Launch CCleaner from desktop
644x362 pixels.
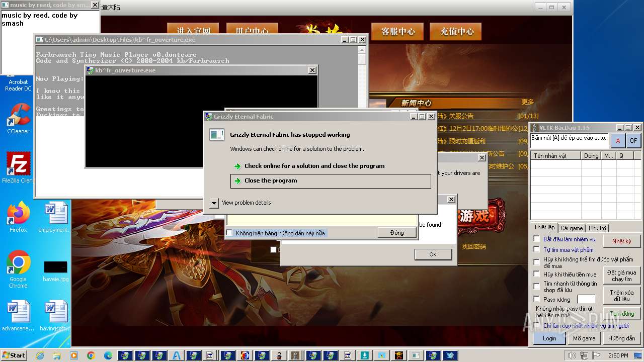click(18, 119)
